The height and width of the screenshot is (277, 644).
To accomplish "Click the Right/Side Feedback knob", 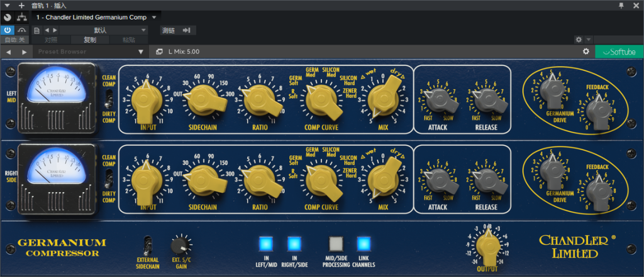I will (601, 190).
